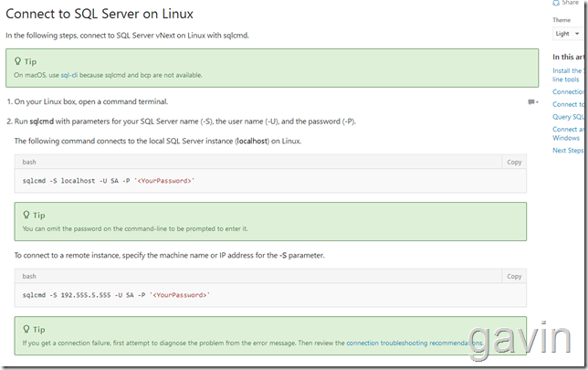Screen dimensions: 588x370
Task: Click the lightbulb icon in the connection failure tip
Action: (26, 329)
